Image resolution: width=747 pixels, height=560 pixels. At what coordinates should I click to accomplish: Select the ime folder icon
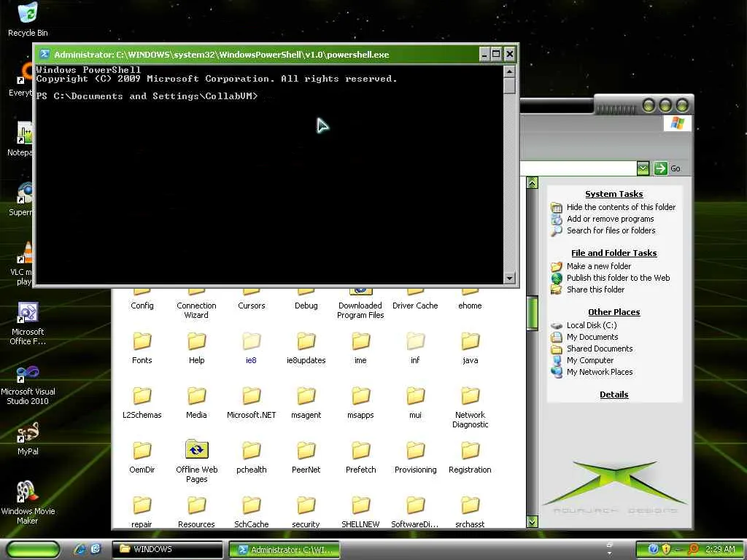point(360,341)
